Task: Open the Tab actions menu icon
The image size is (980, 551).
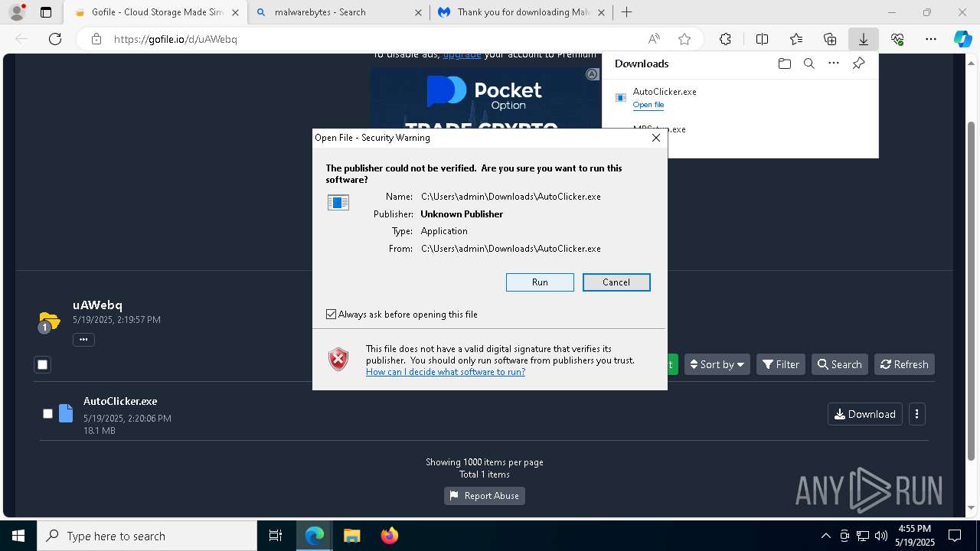Action: pos(46,12)
